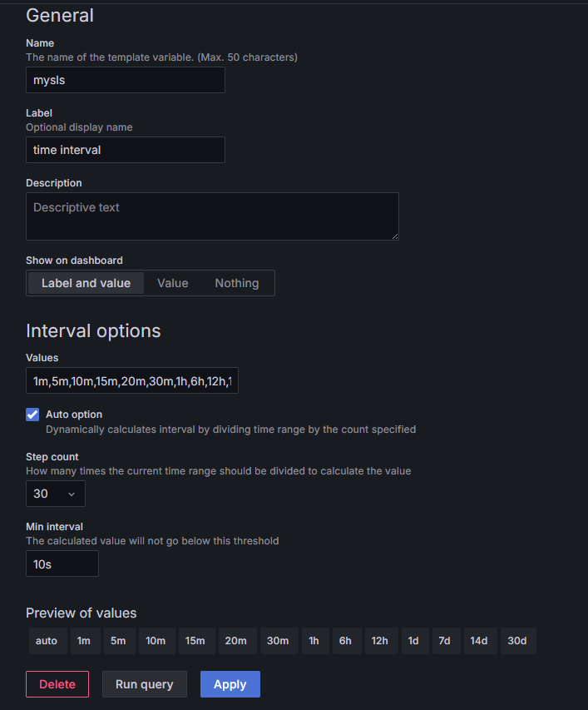Click the 1h preview value chip
The height and width of the screenshot is (710, 588).
[x=314, y=641]
